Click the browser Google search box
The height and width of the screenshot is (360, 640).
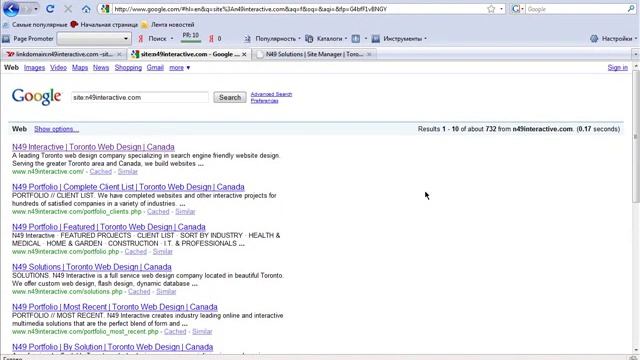(576, 9)
